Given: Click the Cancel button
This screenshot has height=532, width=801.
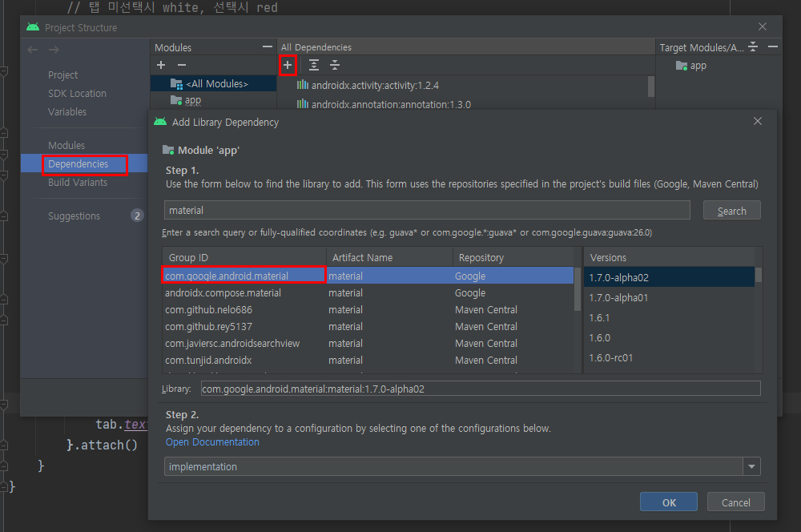Looking at the screenshot, I should click(735, 502).
